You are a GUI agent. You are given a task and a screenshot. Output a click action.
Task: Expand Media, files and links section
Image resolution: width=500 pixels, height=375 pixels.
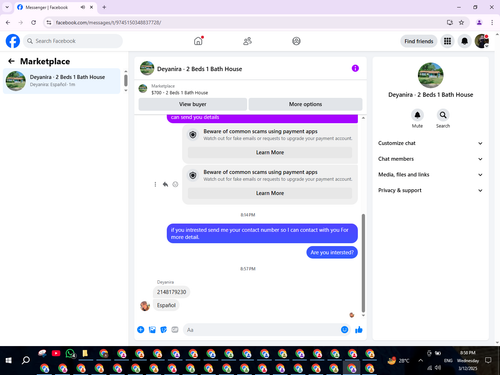(x=430, y=174)
